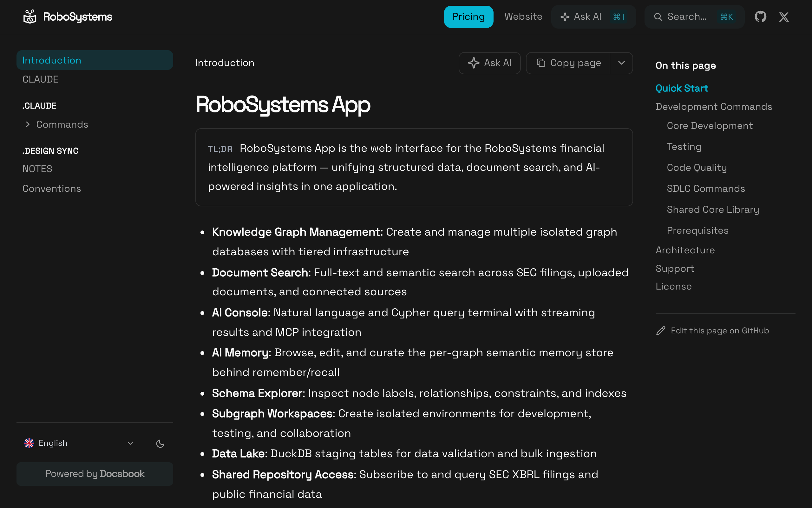Expand the Copy page dropdown arrow
The width and height of the screenshot is (812, 508).
tap(621, 63)
